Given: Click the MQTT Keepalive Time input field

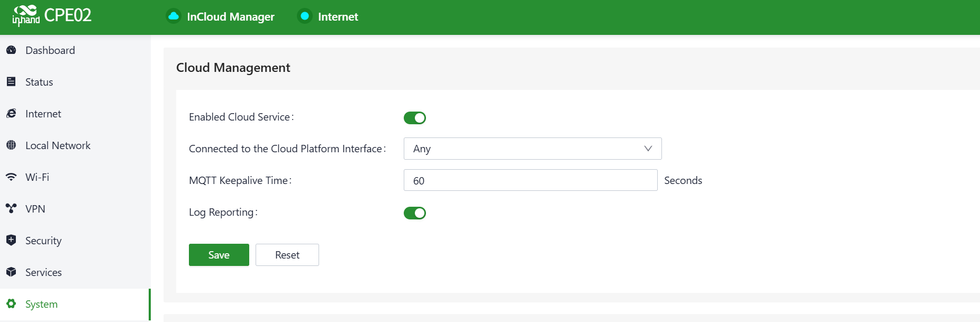Looking at the screenshot, I should point(530,180).
